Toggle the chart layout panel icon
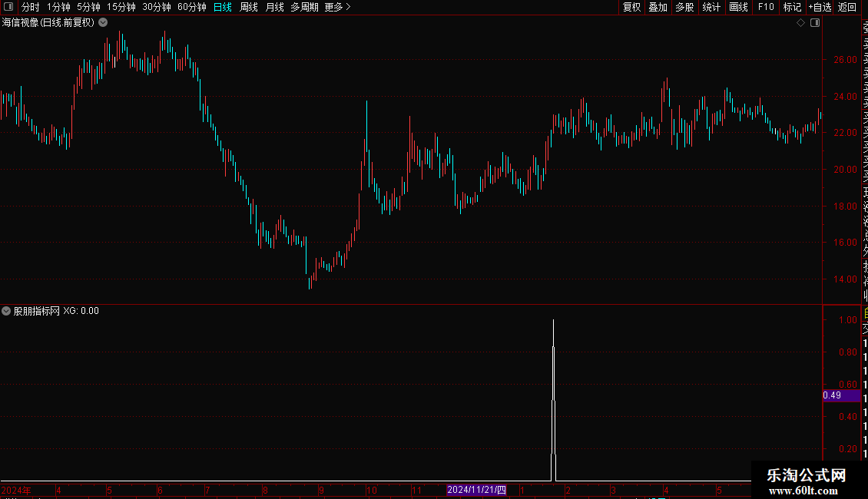The width and height of the screenshot is (868, 499). point(815,23)
